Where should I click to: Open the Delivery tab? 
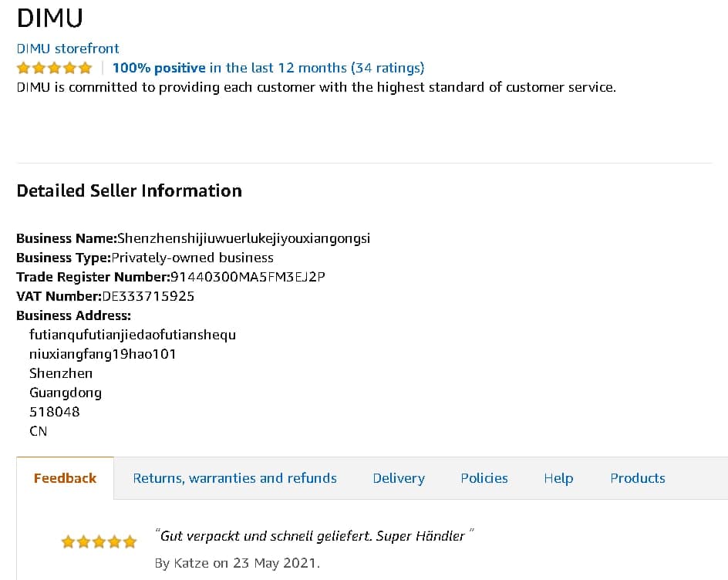398,478
